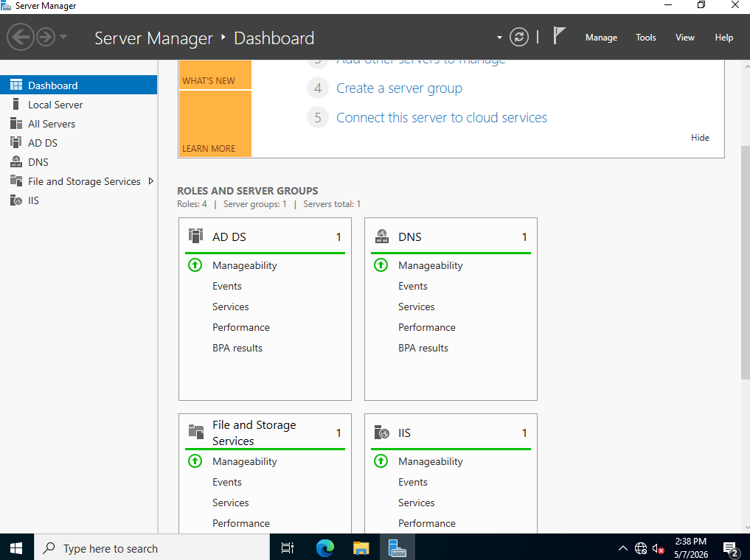Screen dimensions: 750x560
Task: Select File and Storage Services in sidebar
Action: (x=78, y=181)
